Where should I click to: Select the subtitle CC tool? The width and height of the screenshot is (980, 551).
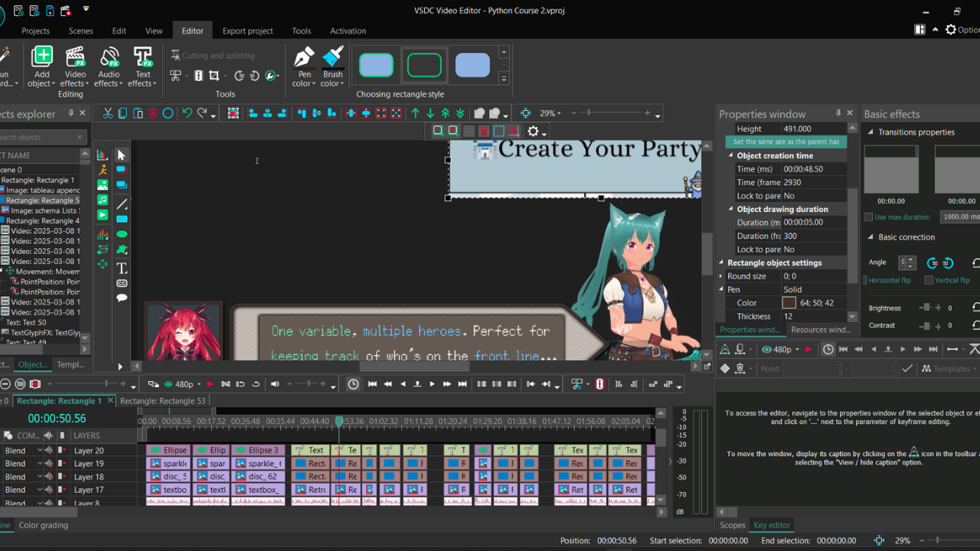point(122,283)
